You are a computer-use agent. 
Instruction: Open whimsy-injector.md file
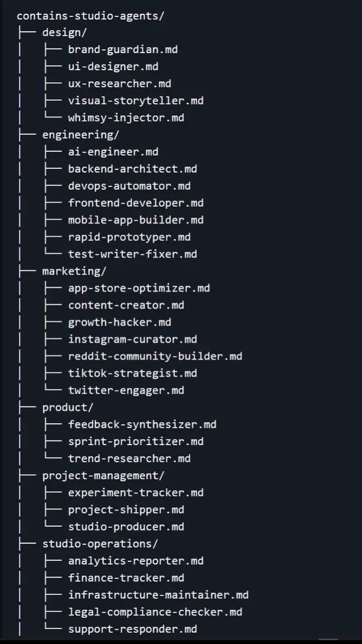click(126, 117)
